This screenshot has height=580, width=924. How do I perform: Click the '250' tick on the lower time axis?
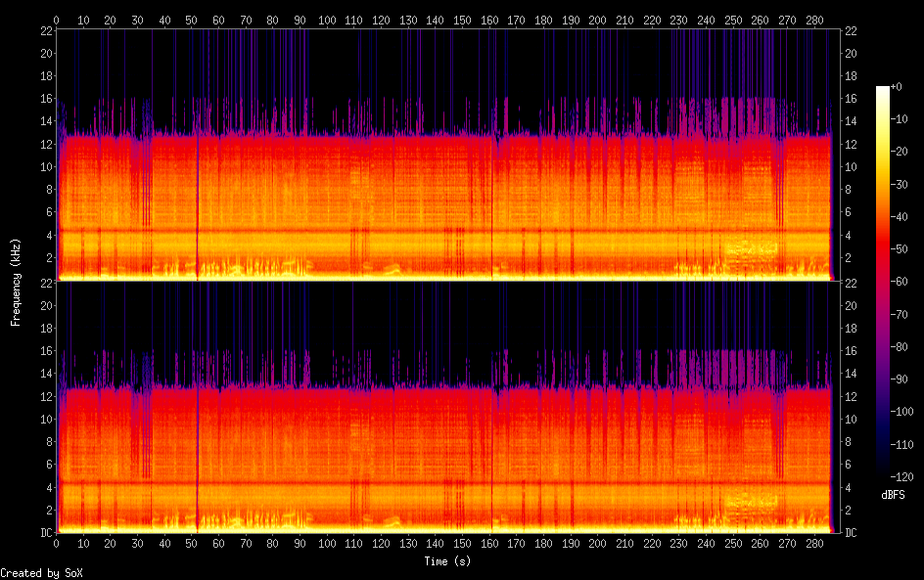[733, 544]
